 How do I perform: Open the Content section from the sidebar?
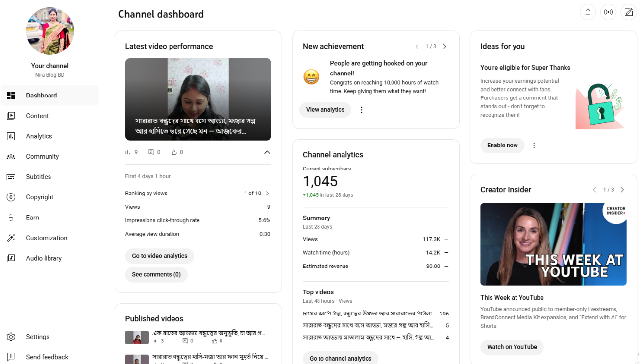click(37, 116)
